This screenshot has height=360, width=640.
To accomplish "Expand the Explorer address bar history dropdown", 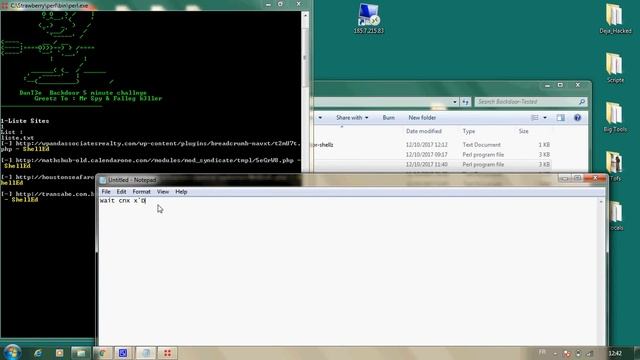I will click(x=455, y=102).
